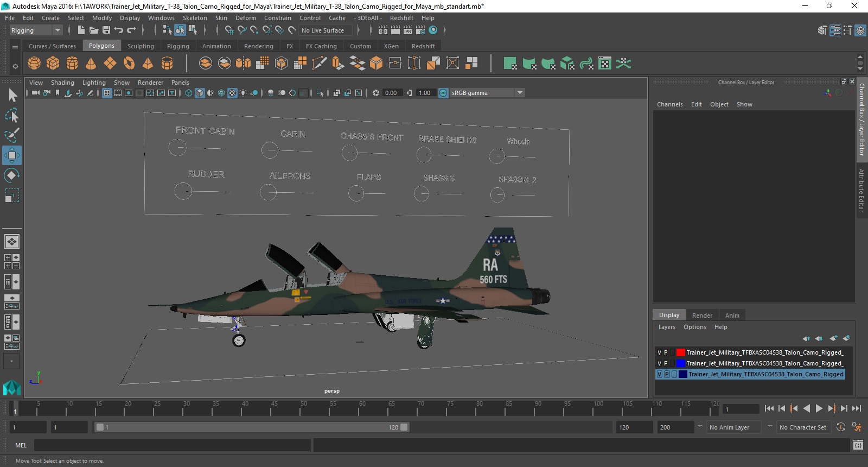Click the red color swatch layer
This screenshot has height=467, width=868.
681,352
